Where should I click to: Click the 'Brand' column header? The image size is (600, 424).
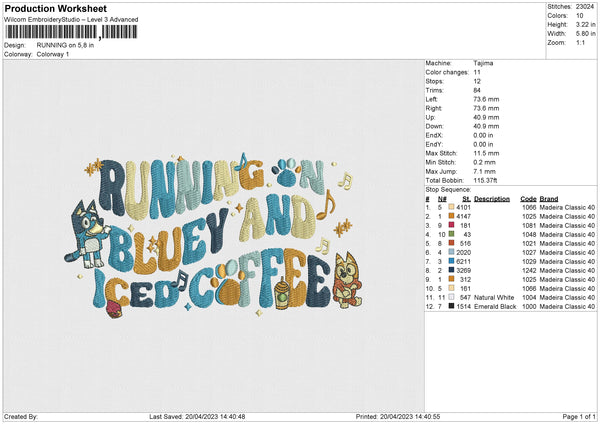[549, 199]
